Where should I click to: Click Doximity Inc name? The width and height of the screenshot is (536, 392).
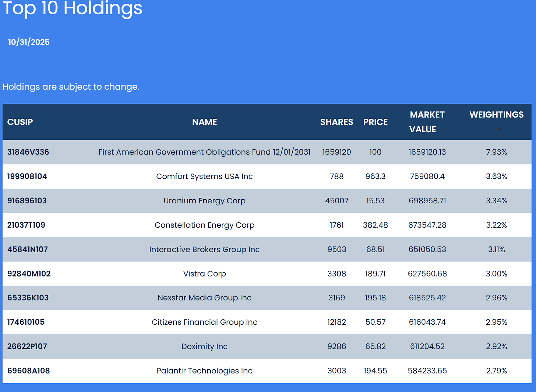[x=205, y=346]
